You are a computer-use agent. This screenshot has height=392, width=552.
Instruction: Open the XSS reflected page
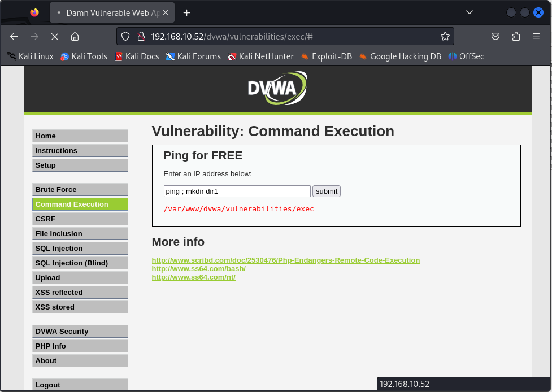point(80,293)
